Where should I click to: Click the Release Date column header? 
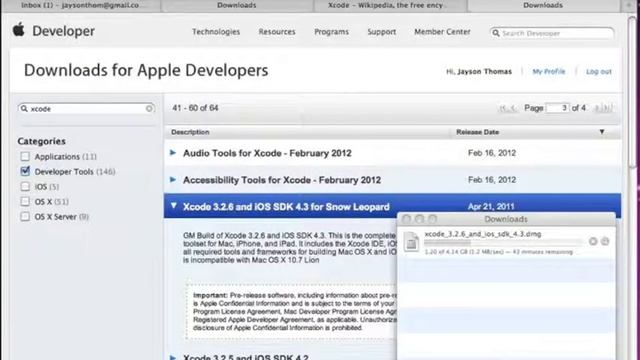478,132
